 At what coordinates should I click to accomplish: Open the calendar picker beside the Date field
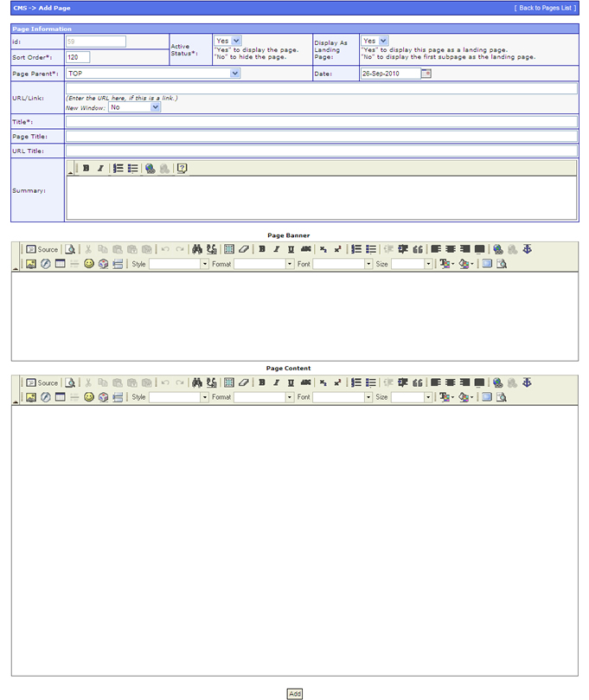point(426,74)
